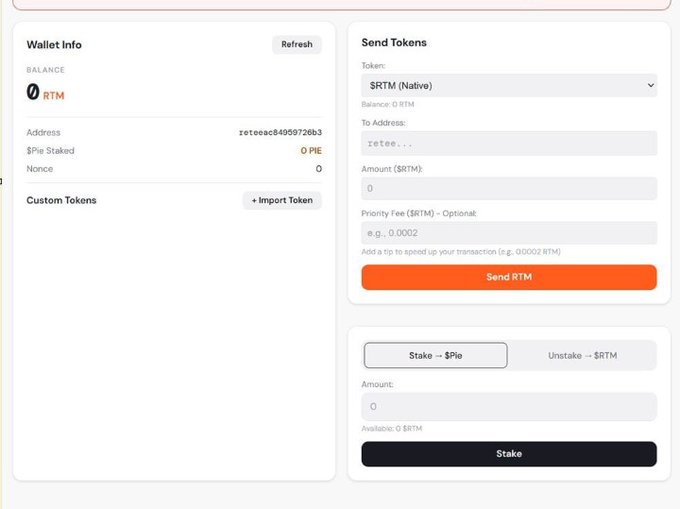Open the Import Token dialog
This screenshot has width=680, height=509.
(x=282, y=200)
